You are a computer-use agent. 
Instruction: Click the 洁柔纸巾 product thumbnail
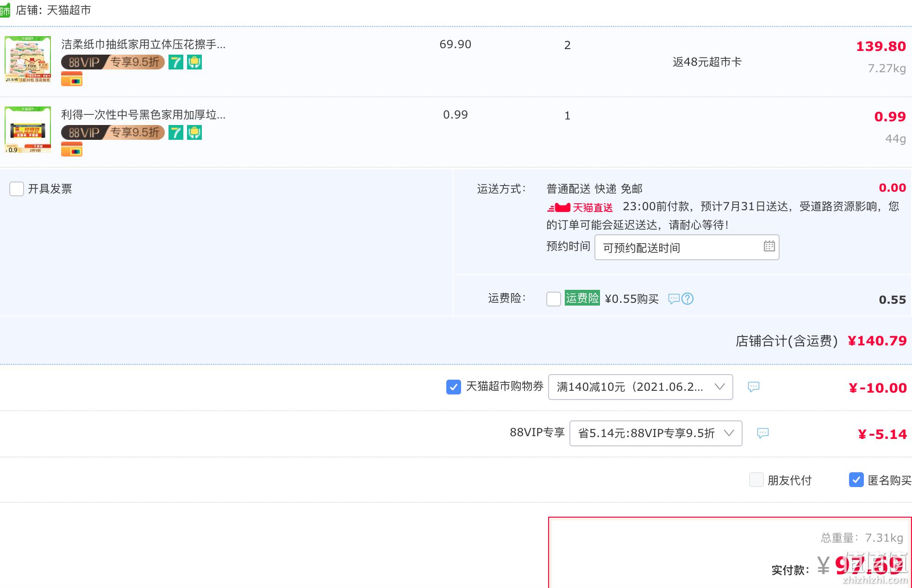pos(28,59)
